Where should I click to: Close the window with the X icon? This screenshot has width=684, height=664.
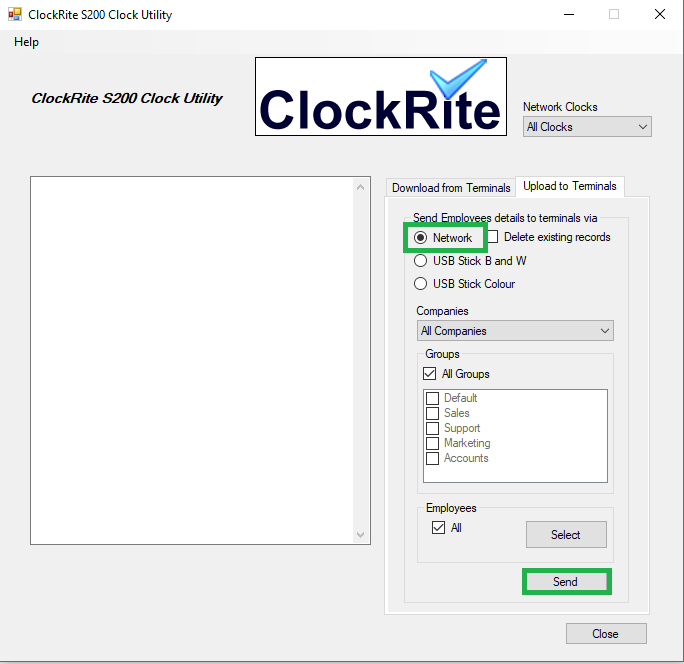[660, 14]
